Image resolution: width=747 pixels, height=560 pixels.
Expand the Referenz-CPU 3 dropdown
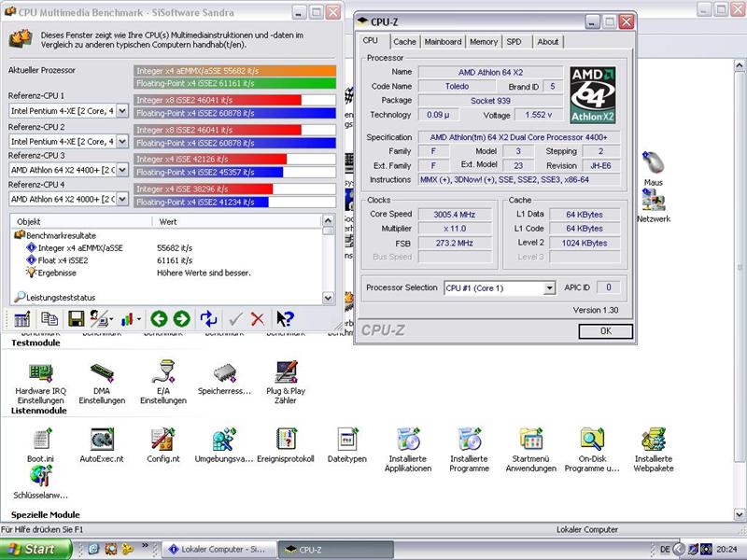(x=122, y=170)
